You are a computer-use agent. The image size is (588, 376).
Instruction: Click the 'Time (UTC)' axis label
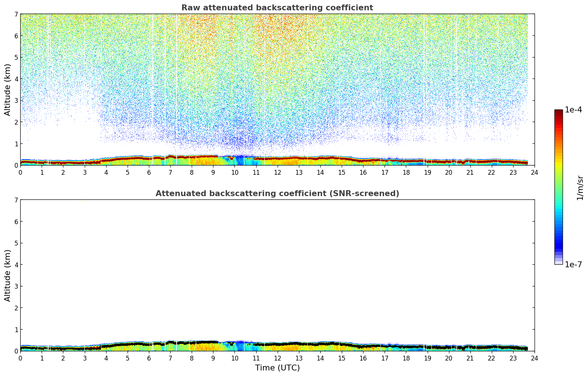pos(277,368)
